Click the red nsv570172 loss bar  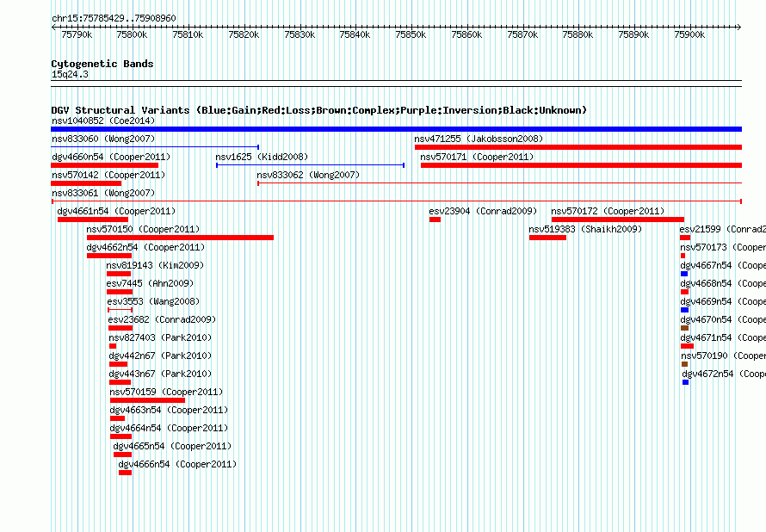(618, 220)
